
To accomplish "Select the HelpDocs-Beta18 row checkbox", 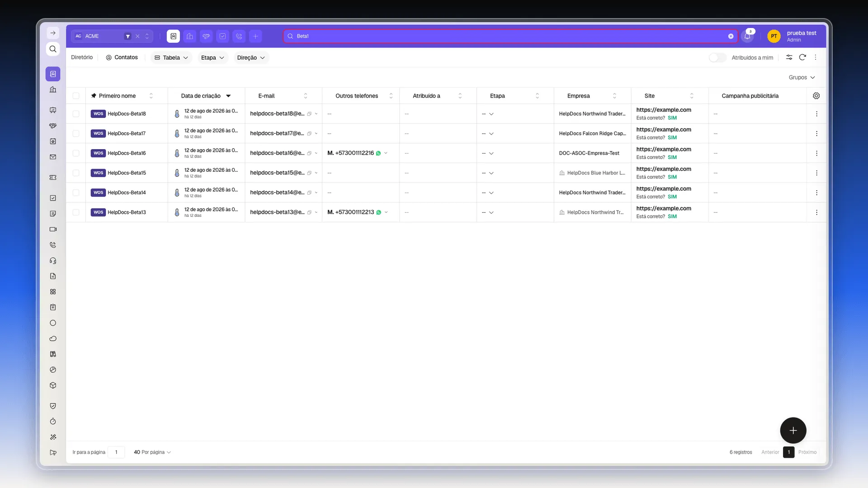I will point(76,114).
